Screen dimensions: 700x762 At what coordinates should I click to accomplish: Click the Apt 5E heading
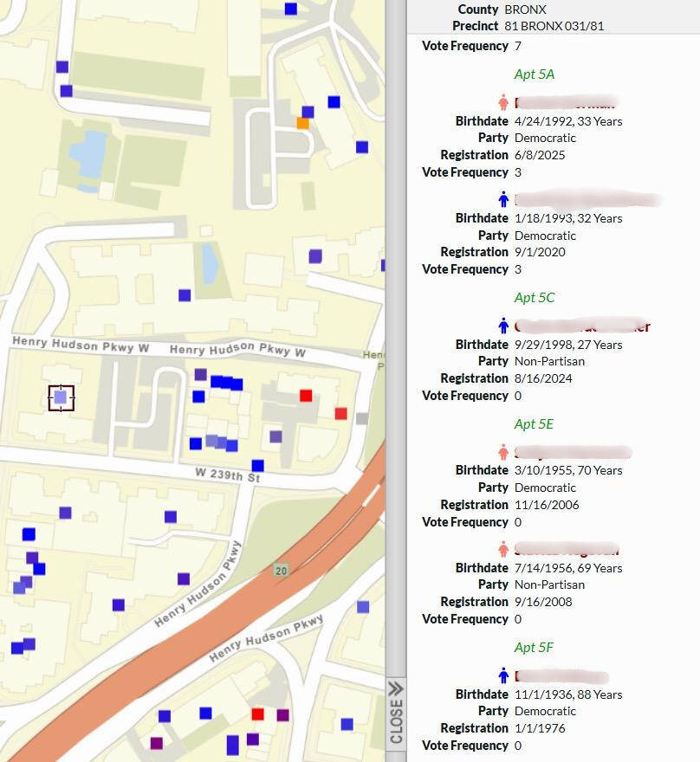[x=534, y=424]
